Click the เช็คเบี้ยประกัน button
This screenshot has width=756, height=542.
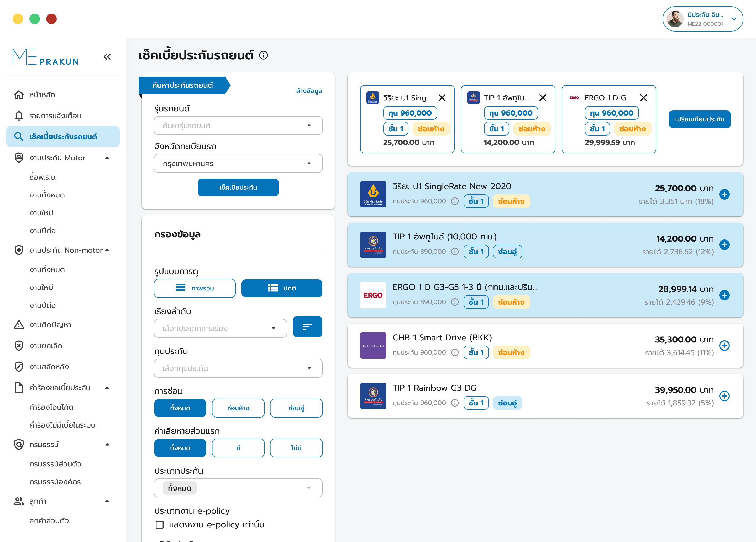(x=238, y=187)
